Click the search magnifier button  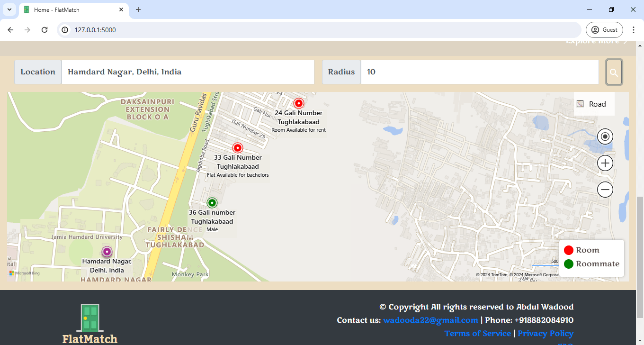click(x=614, y=72)
